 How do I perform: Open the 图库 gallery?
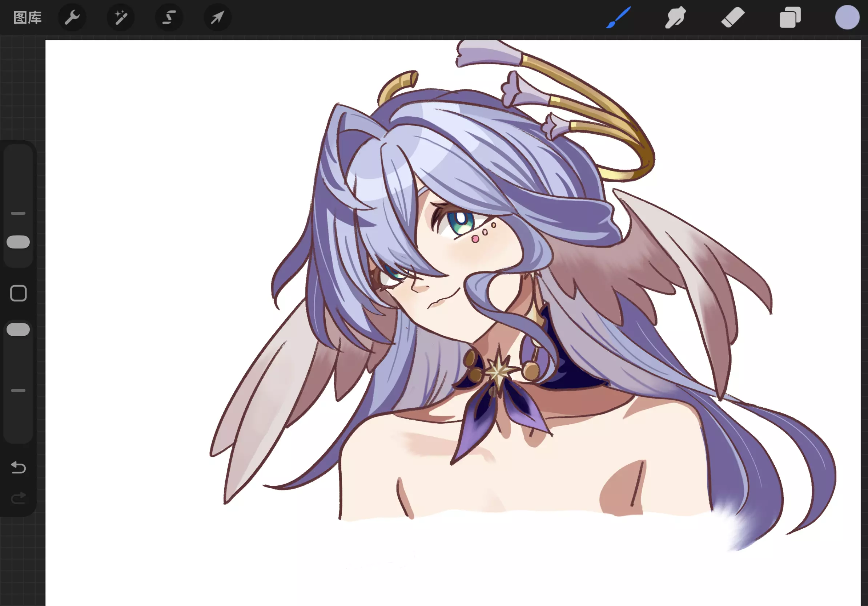(27, 18)
